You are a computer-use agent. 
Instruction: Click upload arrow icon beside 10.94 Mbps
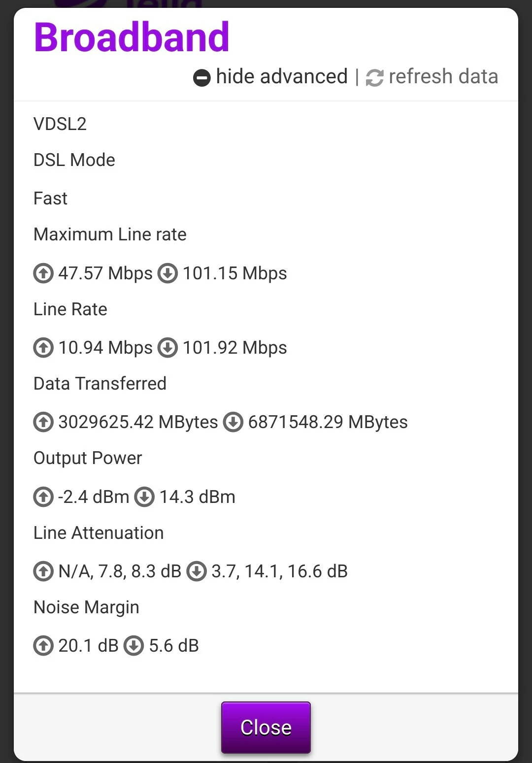point(43,348)
